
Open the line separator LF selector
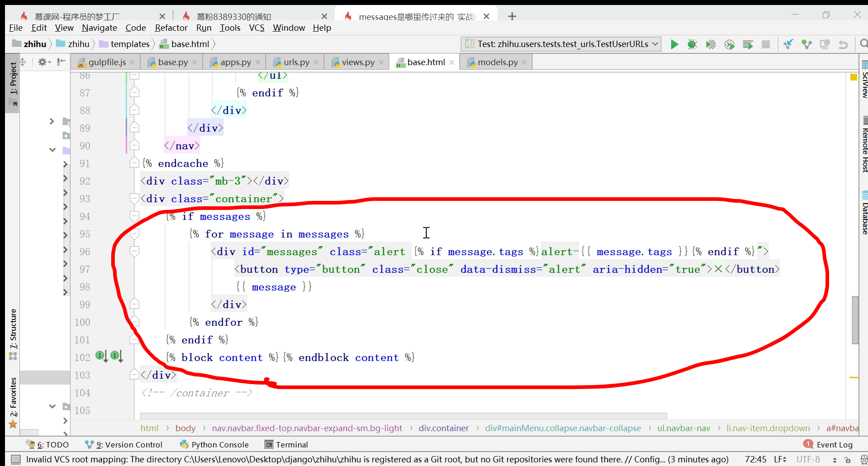(780, 460)
